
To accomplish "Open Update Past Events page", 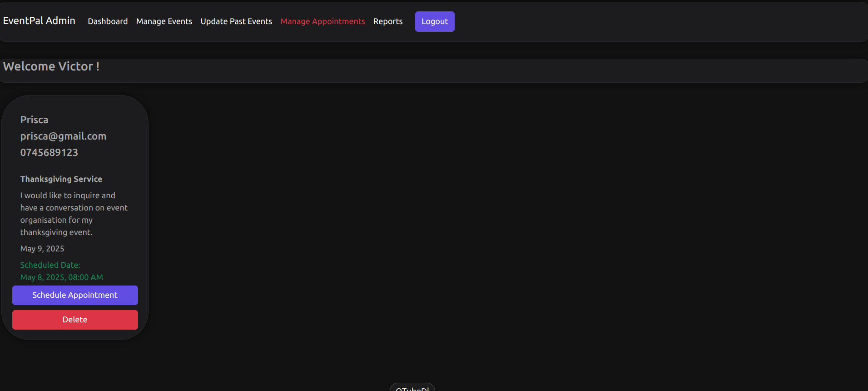I will click(236, 21).
